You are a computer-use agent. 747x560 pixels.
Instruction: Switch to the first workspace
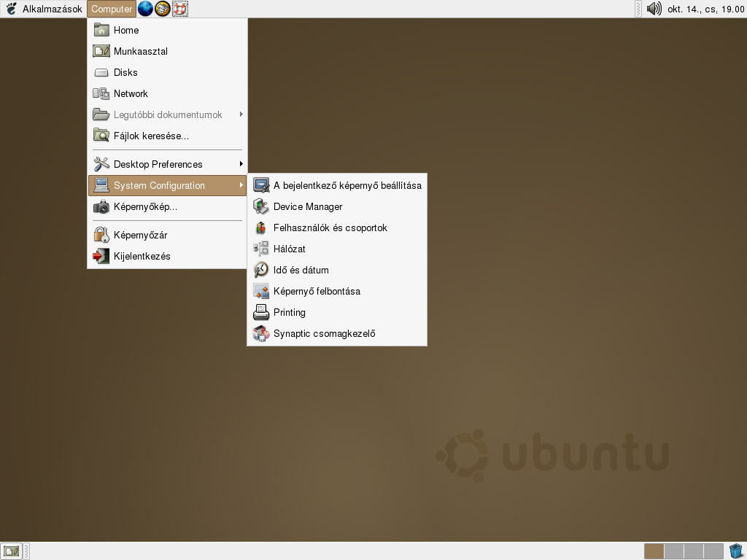(654, 551)
